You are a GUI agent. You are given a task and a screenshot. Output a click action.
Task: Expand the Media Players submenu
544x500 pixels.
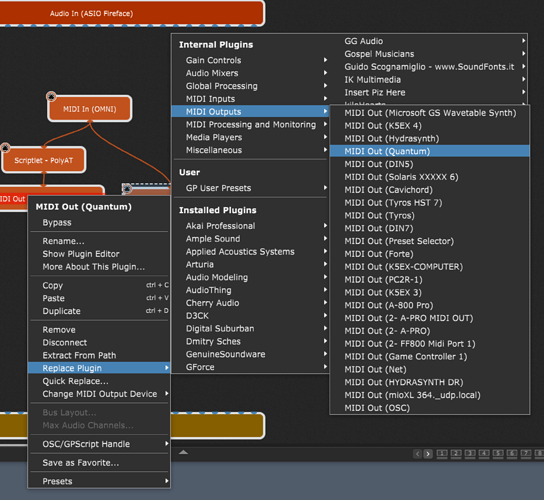pyautogui.click(x=250, y=137)
